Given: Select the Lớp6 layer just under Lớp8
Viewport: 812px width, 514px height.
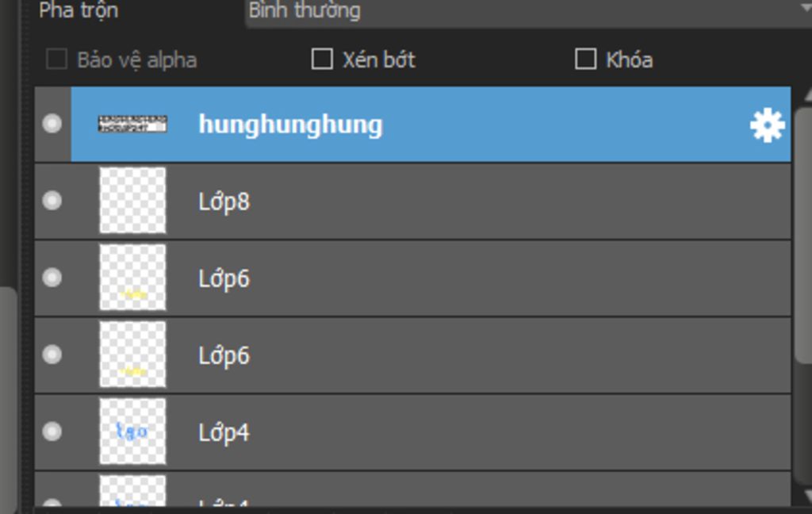Looking at the screenshot, I should (224, 278).
